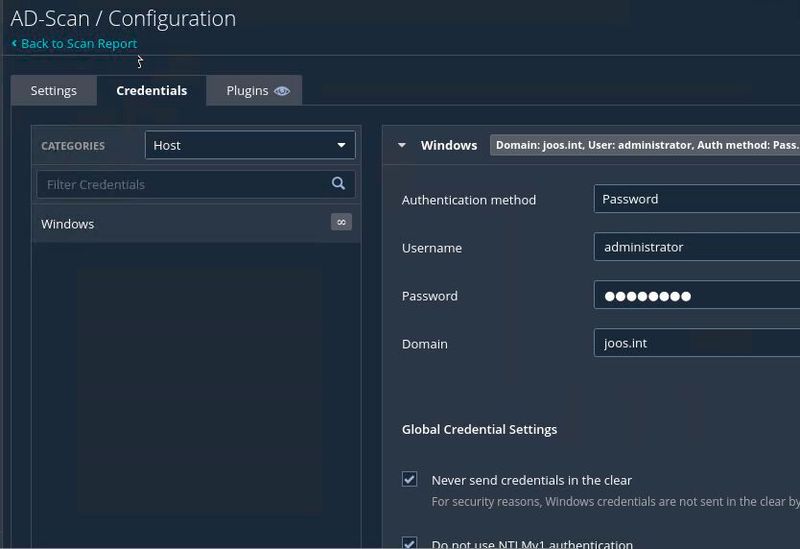The image size is (800, 549).
Task: Toggle Do not use NTLMv1 authentication
Action: 409,542
